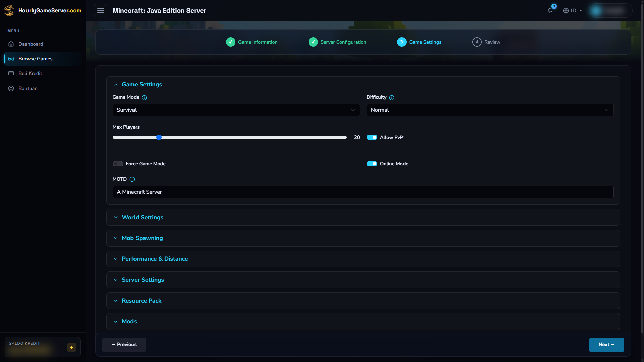The width and height of the screenshot is (644, 362).
Task: Click the HourlyGameServer logo icon
Action: click(x=9, y=10)
